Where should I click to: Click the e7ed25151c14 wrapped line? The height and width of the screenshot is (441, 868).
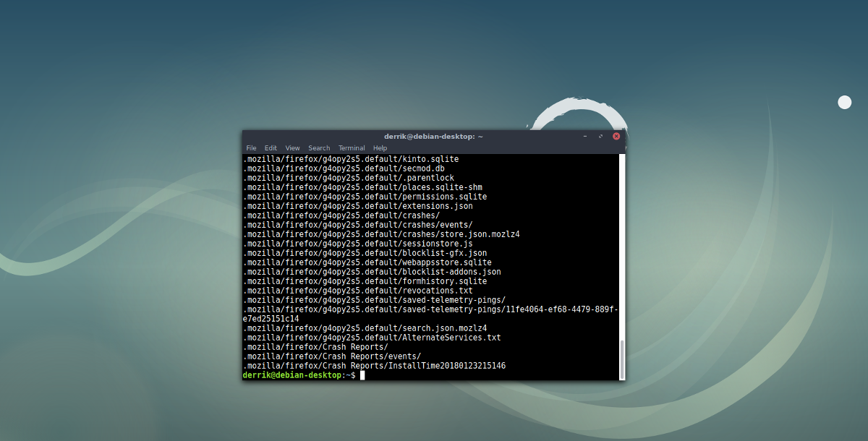(271, 319)
